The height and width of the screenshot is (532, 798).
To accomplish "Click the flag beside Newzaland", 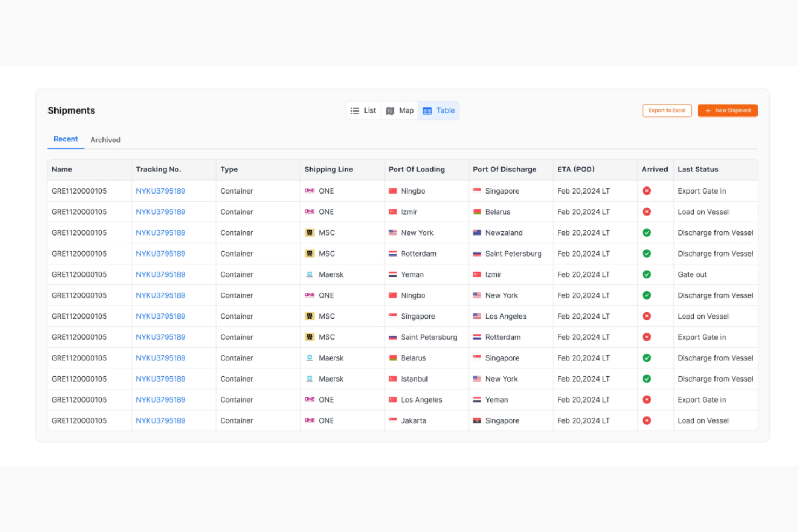I will [x=477, y=233].
